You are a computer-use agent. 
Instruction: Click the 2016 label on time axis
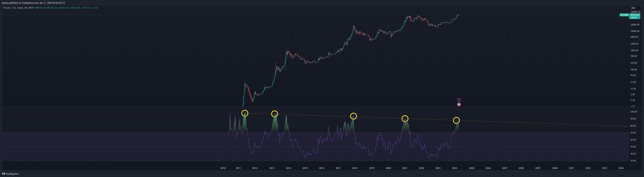click(x=321, y=168)
